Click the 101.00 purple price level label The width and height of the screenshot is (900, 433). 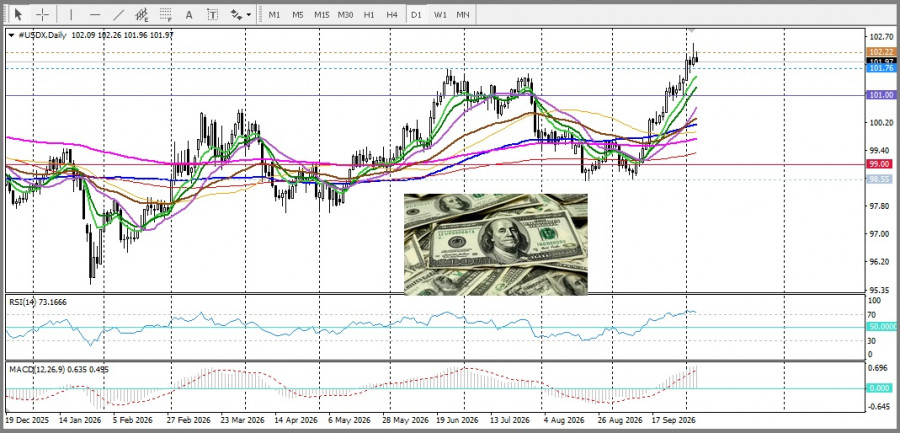click(x=881, y=95)
